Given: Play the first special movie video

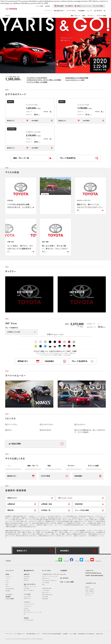Looking at the screenshot, I should (x=29, y=394).
